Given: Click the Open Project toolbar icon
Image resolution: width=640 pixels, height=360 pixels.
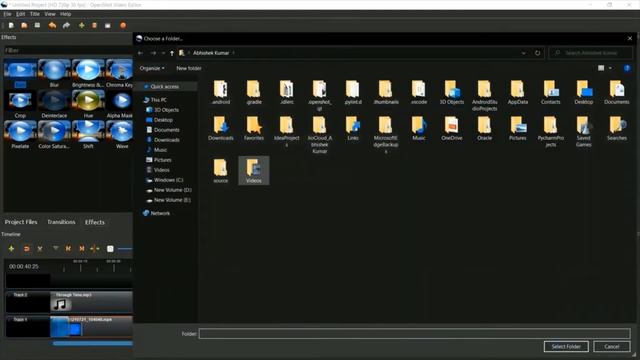Looking at the screenshot, I should click(x=24, y=25).
